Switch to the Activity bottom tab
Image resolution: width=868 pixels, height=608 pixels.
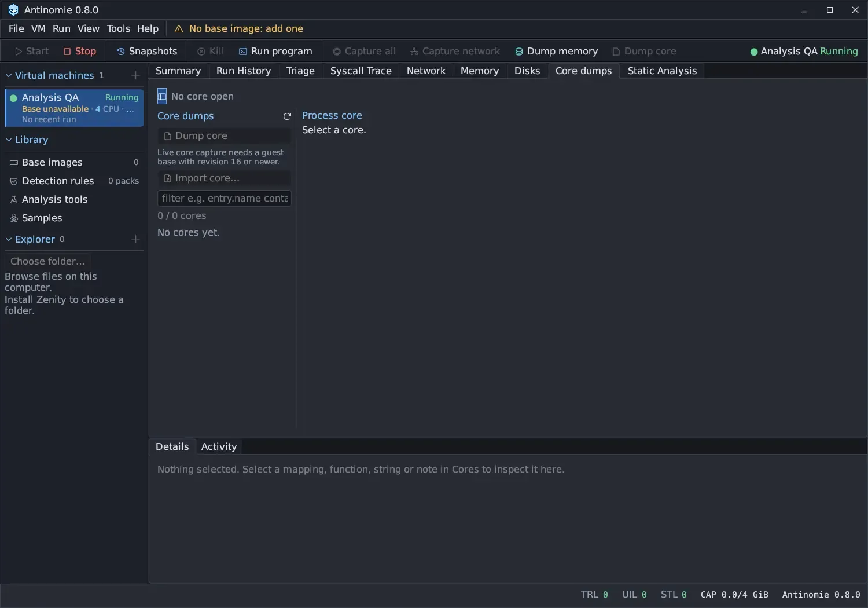coord(219,446)
